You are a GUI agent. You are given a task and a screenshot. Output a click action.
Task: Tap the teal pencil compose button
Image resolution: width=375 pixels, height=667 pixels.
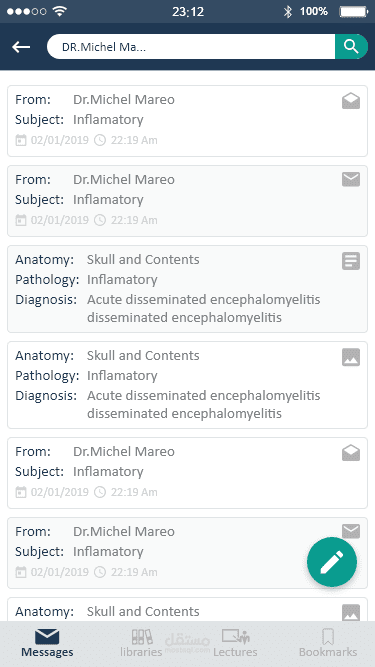tap(332, 562)
